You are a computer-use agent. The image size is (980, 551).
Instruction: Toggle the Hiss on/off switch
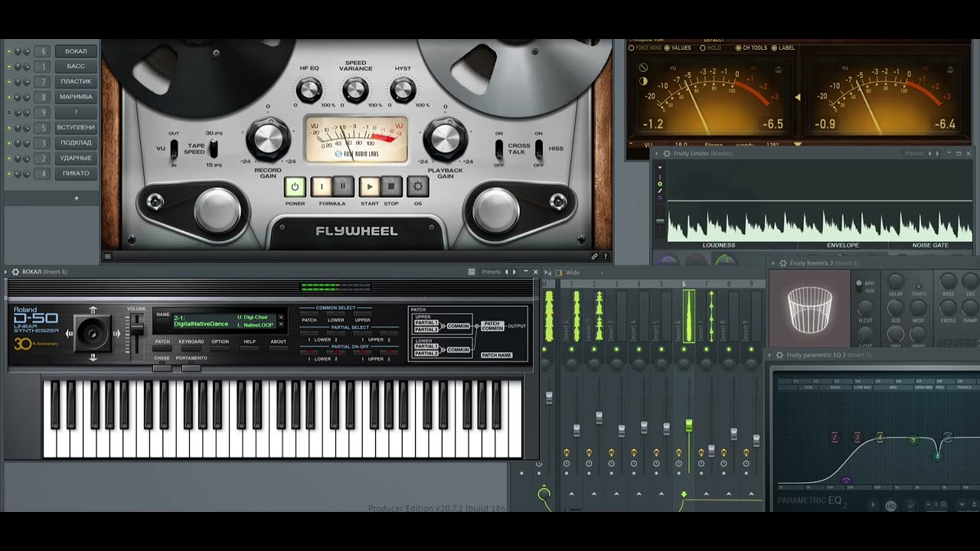pos(539,148)
